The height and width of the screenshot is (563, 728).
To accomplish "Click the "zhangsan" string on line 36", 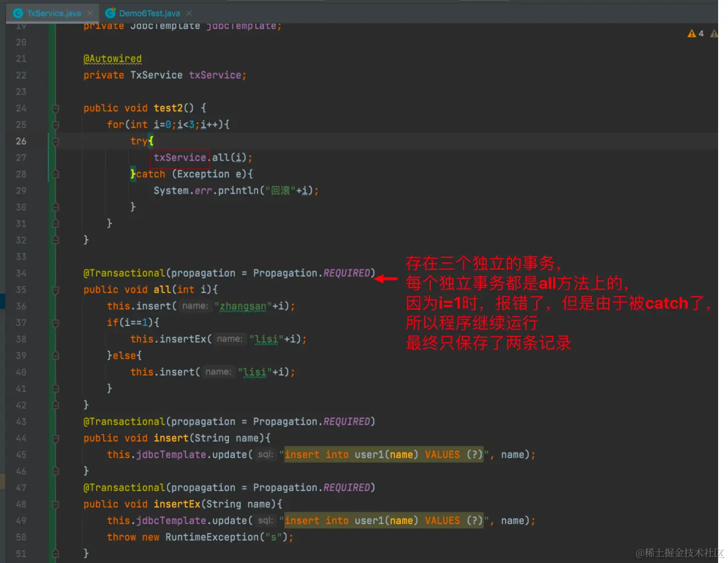I will (x=243, y=306).
